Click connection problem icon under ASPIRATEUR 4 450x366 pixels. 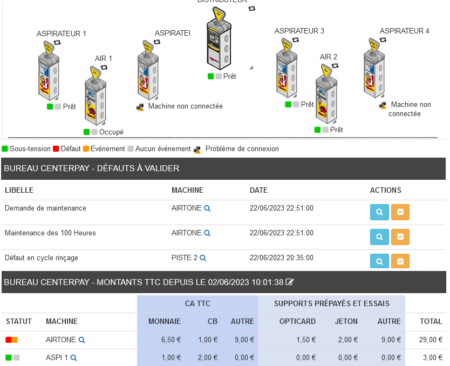pyautogui.click(x=382, y=105)
